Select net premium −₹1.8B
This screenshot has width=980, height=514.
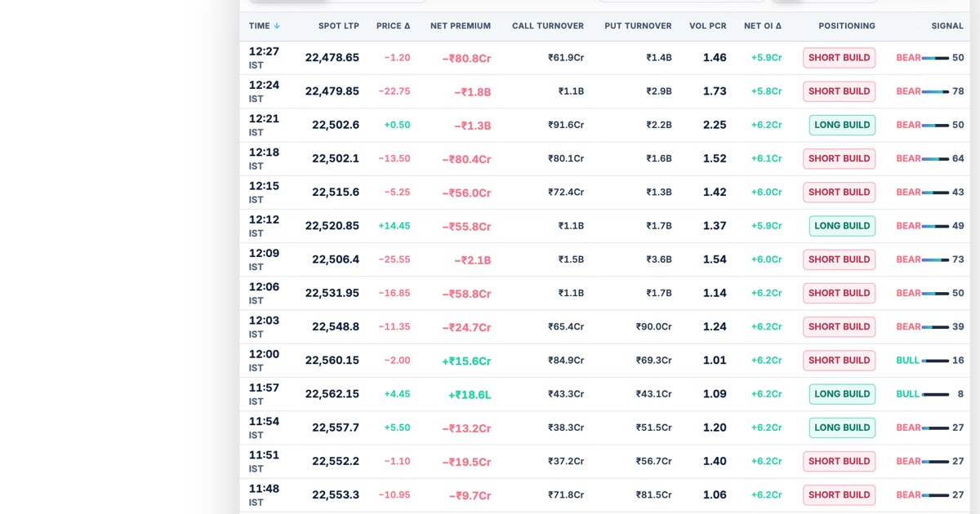(473, 92)
